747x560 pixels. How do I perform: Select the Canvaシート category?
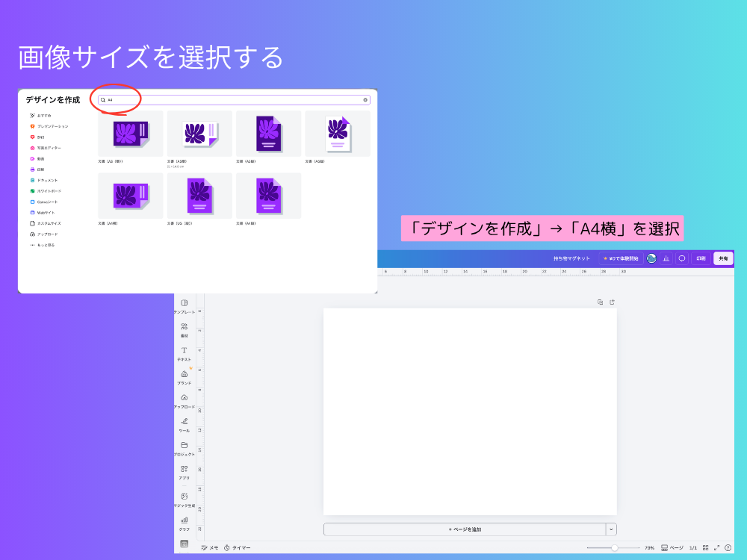click(44, 202)
